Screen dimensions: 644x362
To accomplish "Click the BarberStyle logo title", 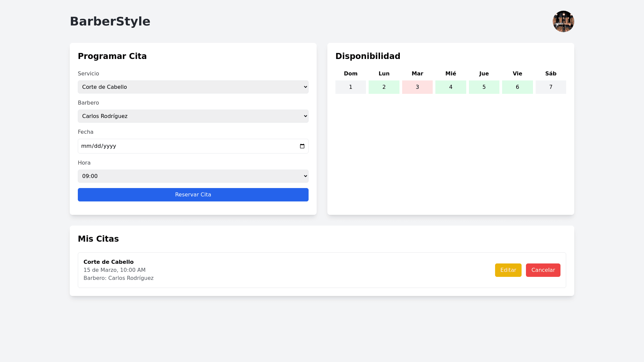I will point(110,21).
